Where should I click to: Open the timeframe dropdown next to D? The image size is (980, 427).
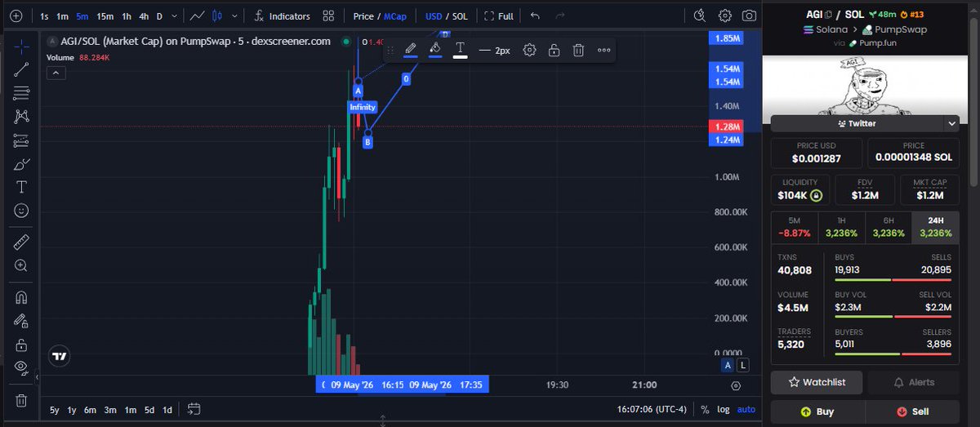(174, 16)
